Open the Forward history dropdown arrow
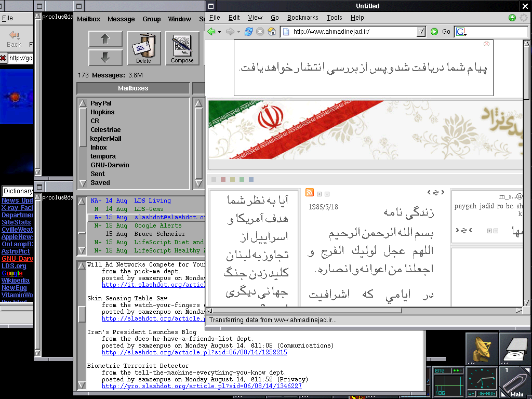The height and width of the screenshot is (399, 532). click(x=238, y=32)
